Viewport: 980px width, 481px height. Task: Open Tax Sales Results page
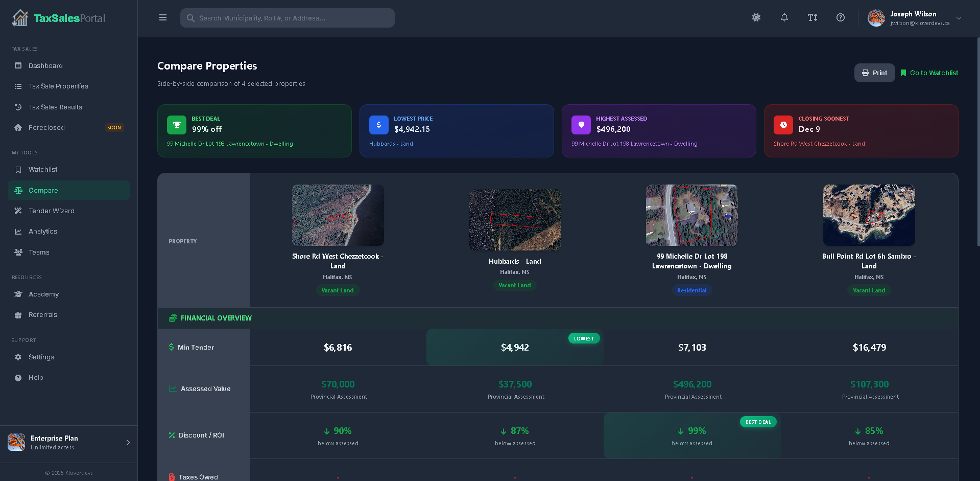55,107
